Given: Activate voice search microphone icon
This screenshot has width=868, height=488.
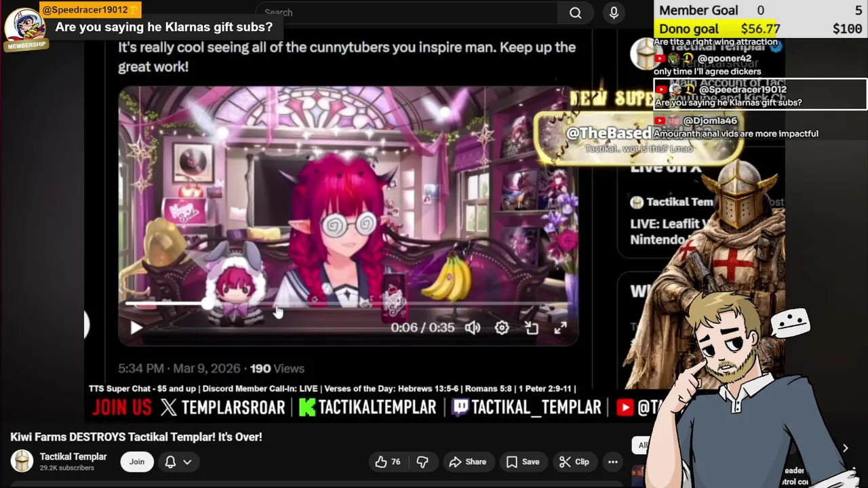Looking at the screenshot, I should point(614,12).
